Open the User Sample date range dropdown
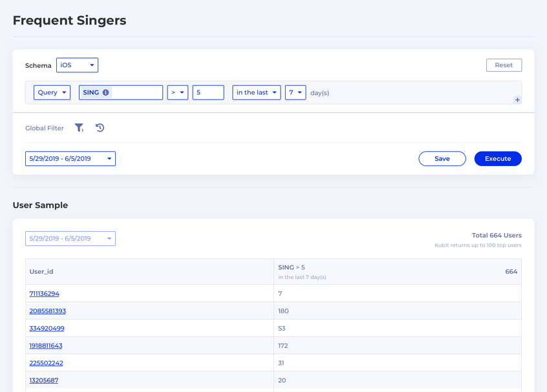Image resolution: width=547 pixels, height=392 pixels. (70, 239)
